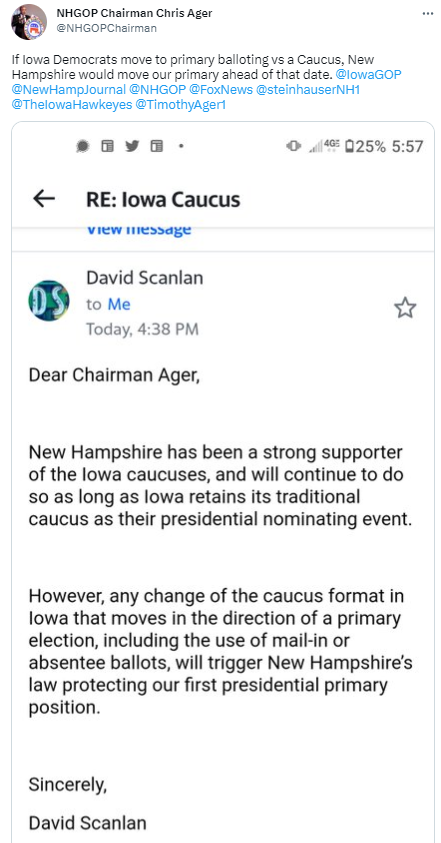Tap the chat bubble notification icon
Image resolution: width=441 pixels, height=843 pixels.
point(83,146)
